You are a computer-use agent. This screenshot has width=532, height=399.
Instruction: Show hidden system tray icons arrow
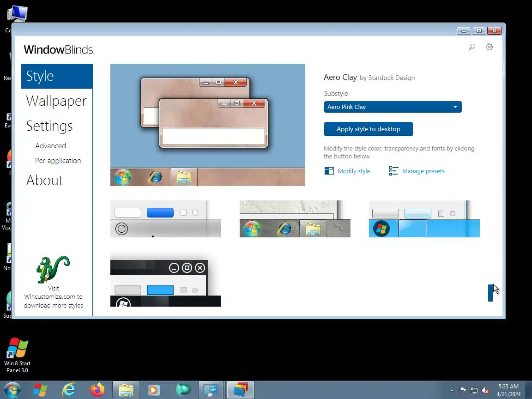[452, 391]
